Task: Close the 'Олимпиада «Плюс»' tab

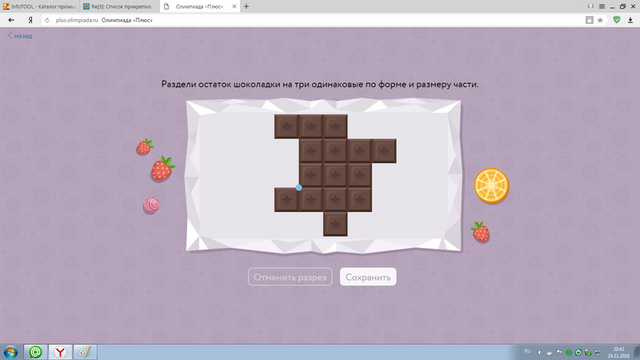Action: pos(234,7)
